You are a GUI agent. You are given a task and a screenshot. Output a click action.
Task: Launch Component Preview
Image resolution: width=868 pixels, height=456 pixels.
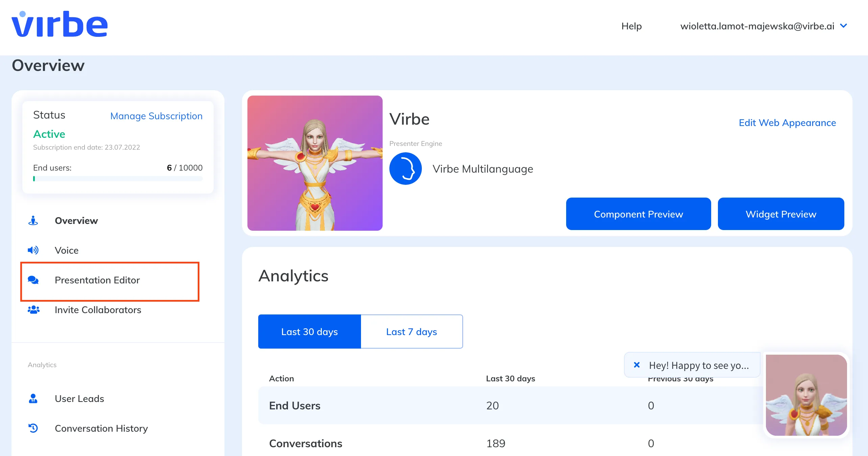638,214
